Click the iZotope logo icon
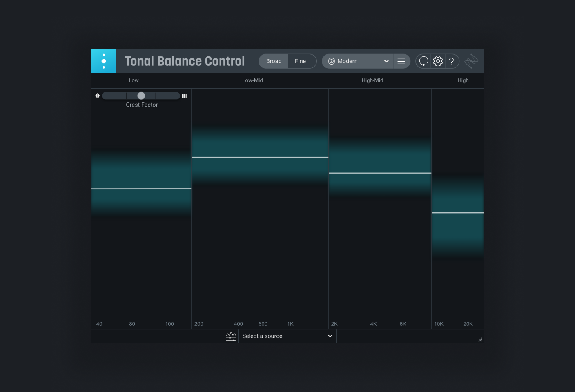Screen dimensions: 575x392 471,61
